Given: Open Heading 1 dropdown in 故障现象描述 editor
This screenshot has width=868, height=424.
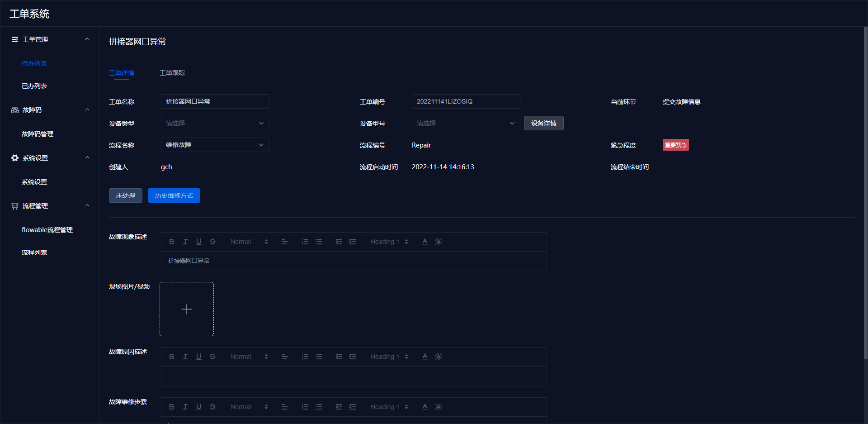Looking at the screenshot, I should (x=389, y=242).
